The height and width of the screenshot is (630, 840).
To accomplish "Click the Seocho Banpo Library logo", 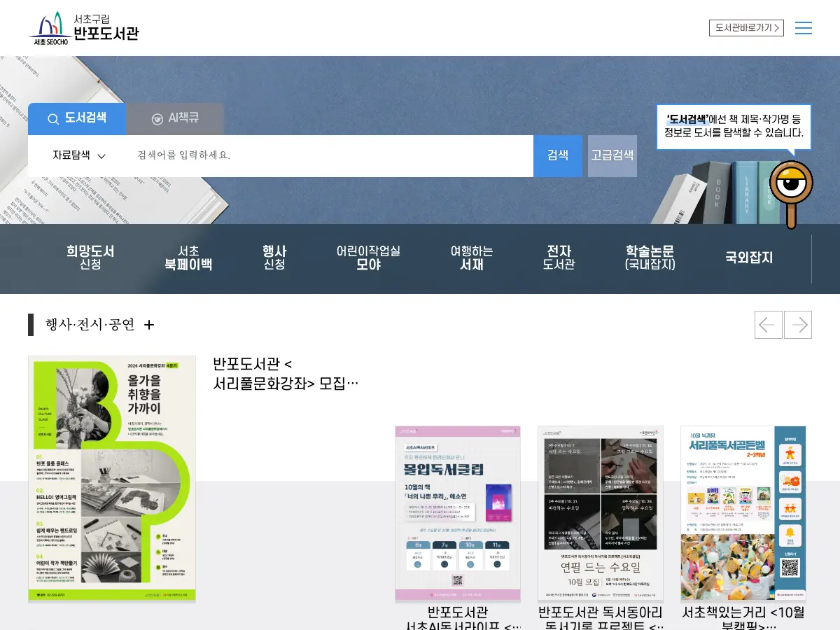I will pos(83,29).
